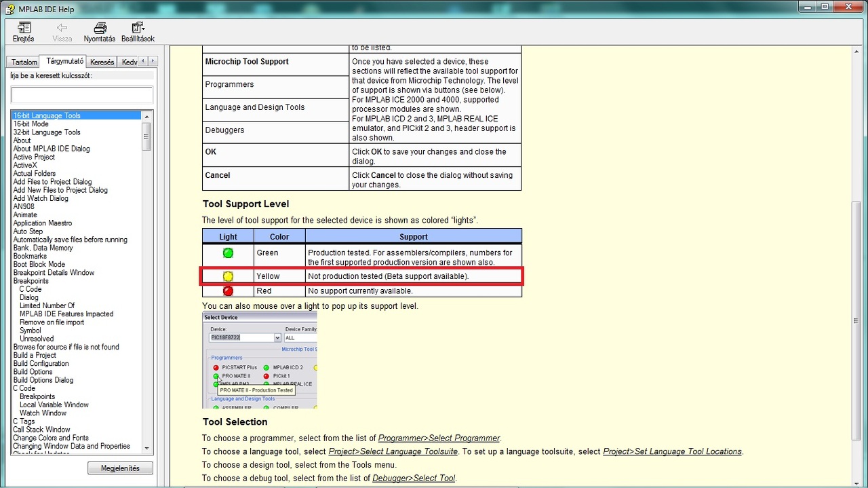This screenshot has height=488, width=868.
Task: Select 'MPLAB IDE Features Impacted' sub-entry
Action: pos(66,314)
